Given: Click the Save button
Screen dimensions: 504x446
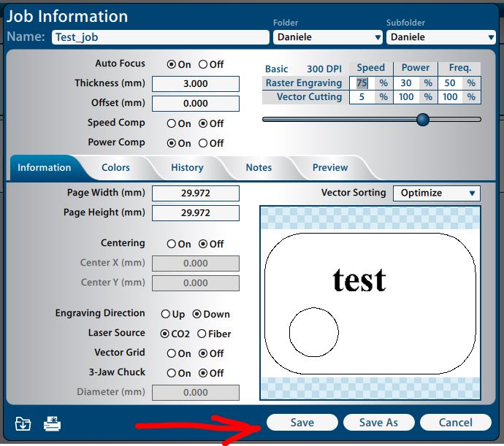Looking at the screenshot, I should click(302, 423).
